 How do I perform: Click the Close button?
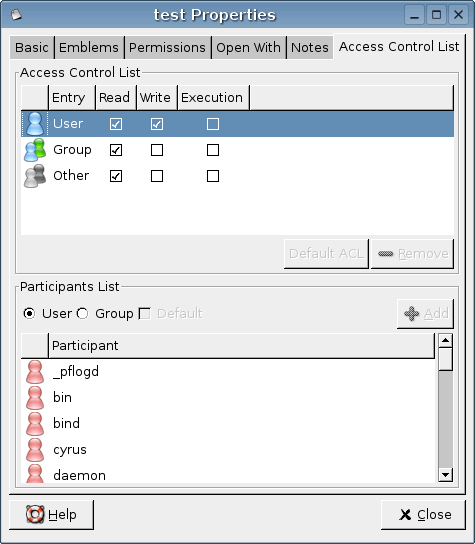423,515
